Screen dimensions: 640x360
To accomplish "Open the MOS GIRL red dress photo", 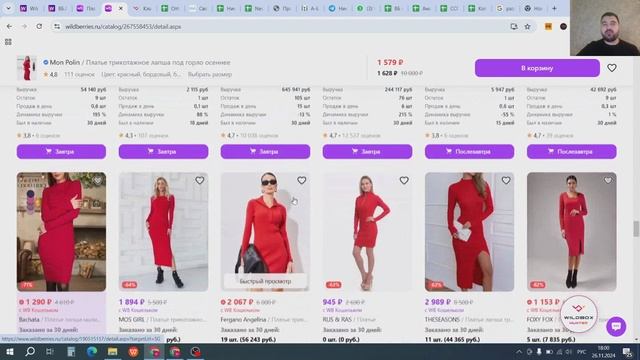I will click(x=163, y=232).
